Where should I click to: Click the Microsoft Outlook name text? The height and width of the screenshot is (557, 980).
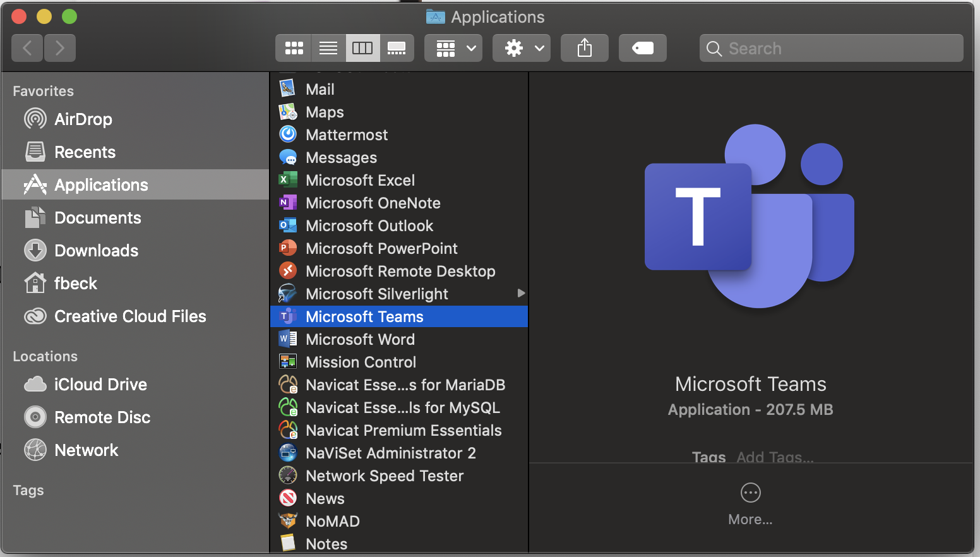pyautogui.click(x=369, y=225)
